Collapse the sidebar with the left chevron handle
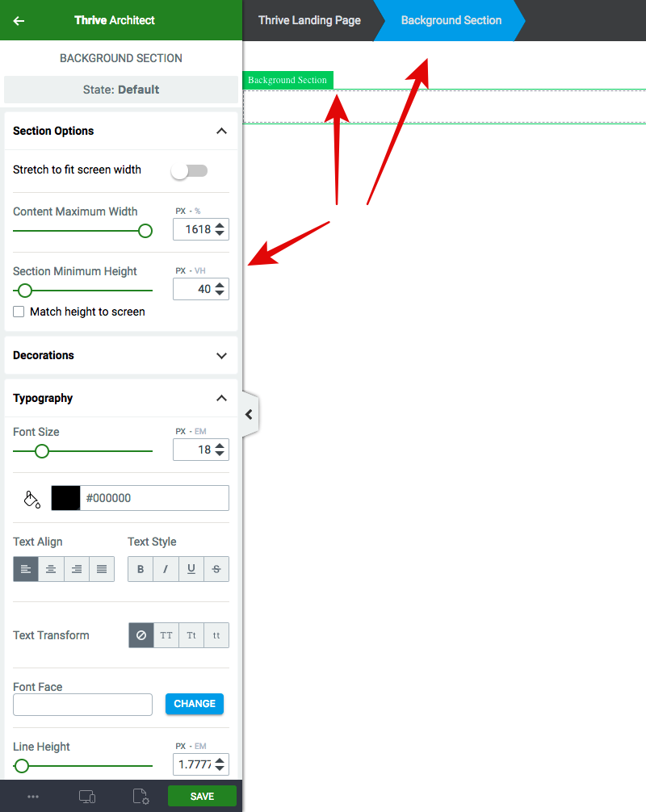This screenshot has height=812, width=646. pyautogui.click(x=250, y=414)
